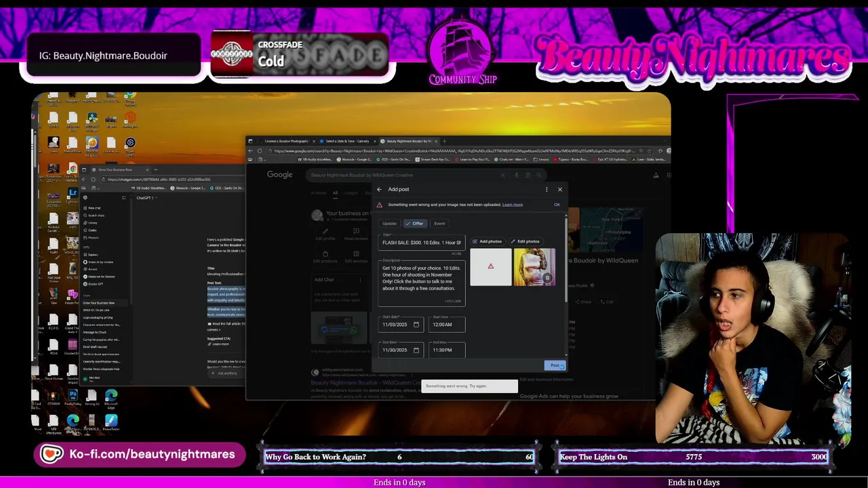
Task: Click the Share button on business listing
Action: pyautogui.click(x=583, y=302)
